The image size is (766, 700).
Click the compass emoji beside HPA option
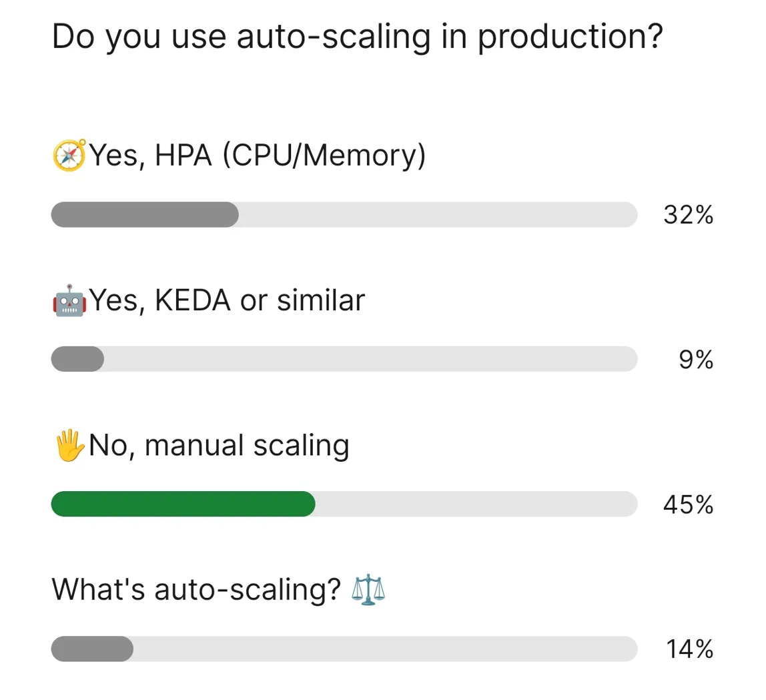pos(69,155)
